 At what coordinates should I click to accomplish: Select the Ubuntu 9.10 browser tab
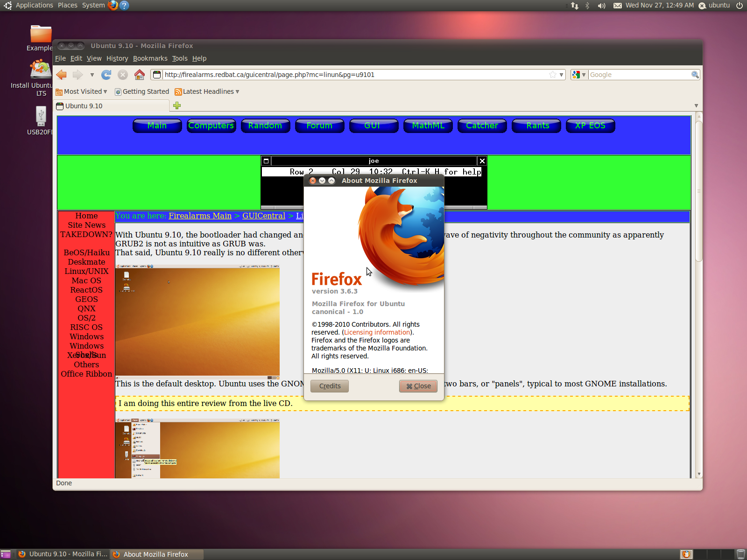[x=112, y=106]
